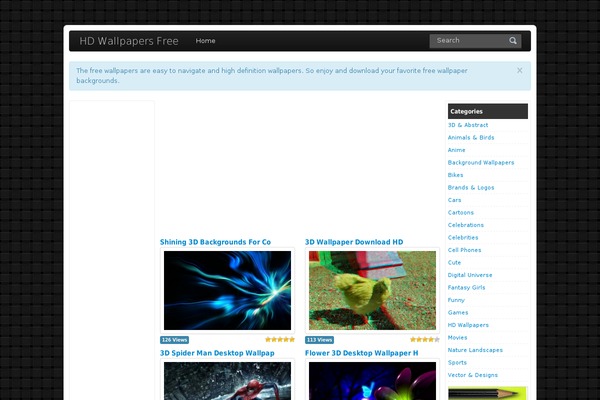Open the Cartoons category
Screen dimensions: 600x400
461,212
